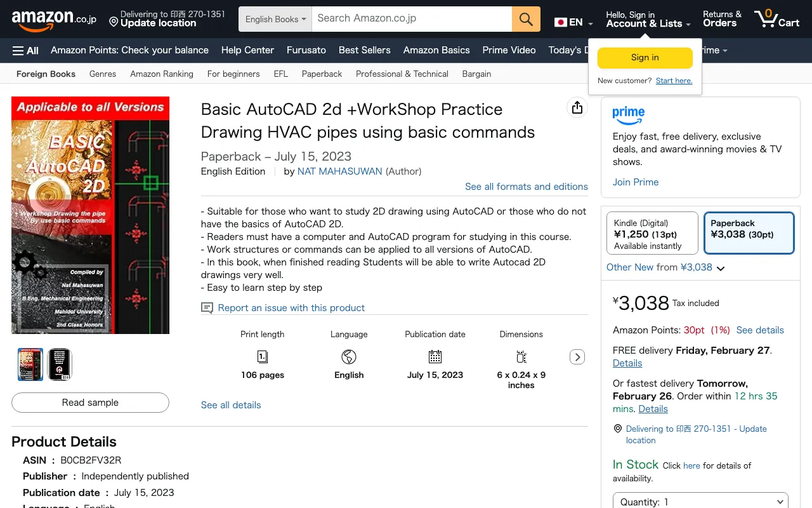The height and width of the screenshot is (508, 812).
Task: Click the Amazon.co.jp logo
Action: coord(54,20)
